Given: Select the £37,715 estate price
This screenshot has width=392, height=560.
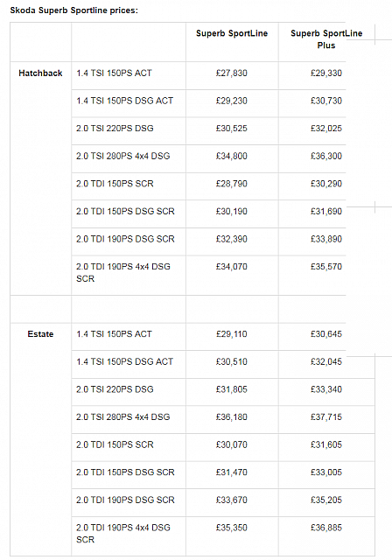Looking at the screenshot, I should 326,416.
